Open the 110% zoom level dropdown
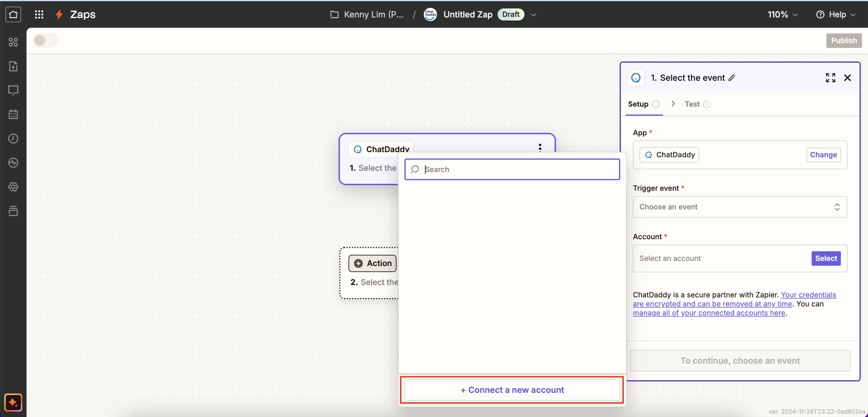The width and height of the screenshot is (868, 417). point(782,14)
